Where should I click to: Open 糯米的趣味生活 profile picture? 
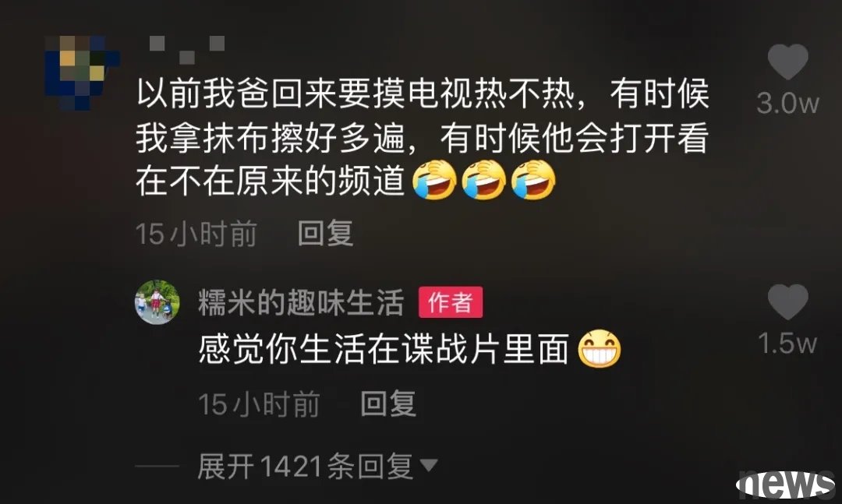tap(157, 302)
